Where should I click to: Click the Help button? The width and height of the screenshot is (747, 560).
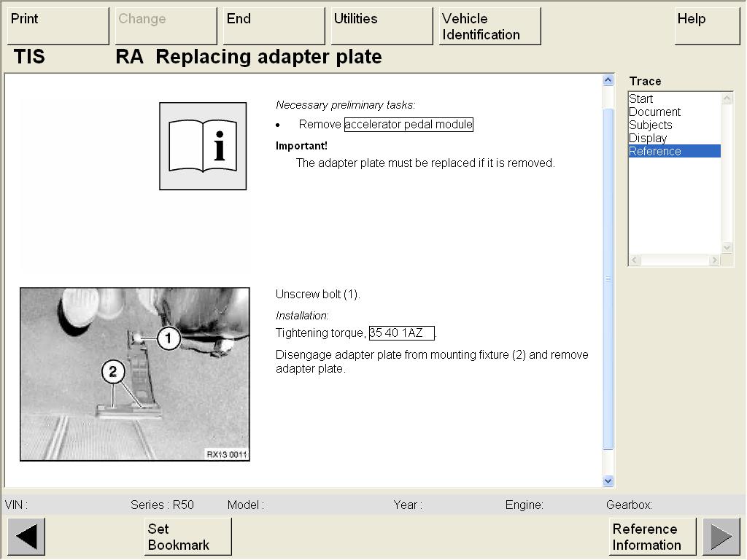[706, 26]
